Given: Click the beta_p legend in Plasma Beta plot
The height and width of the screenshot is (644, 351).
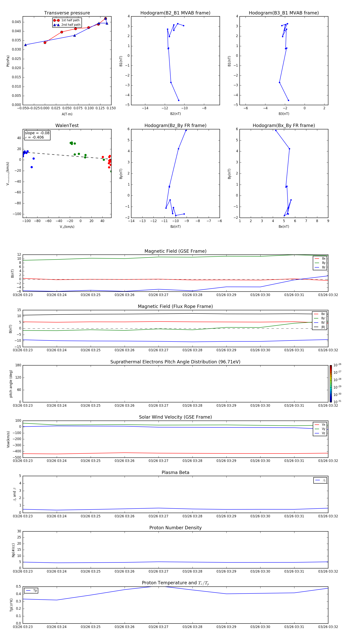Looking at the screenshot, I should click(x=320, y=480).
